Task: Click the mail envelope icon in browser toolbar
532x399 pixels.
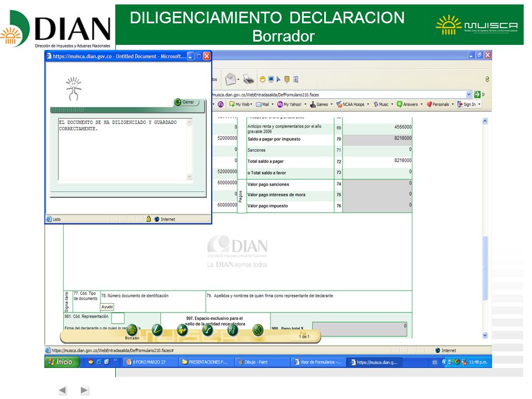Action: tap(231, 79)
